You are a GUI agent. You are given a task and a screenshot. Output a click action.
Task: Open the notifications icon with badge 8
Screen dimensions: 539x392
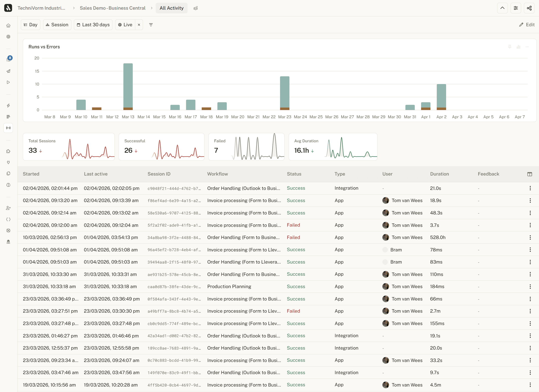(8, 59)
